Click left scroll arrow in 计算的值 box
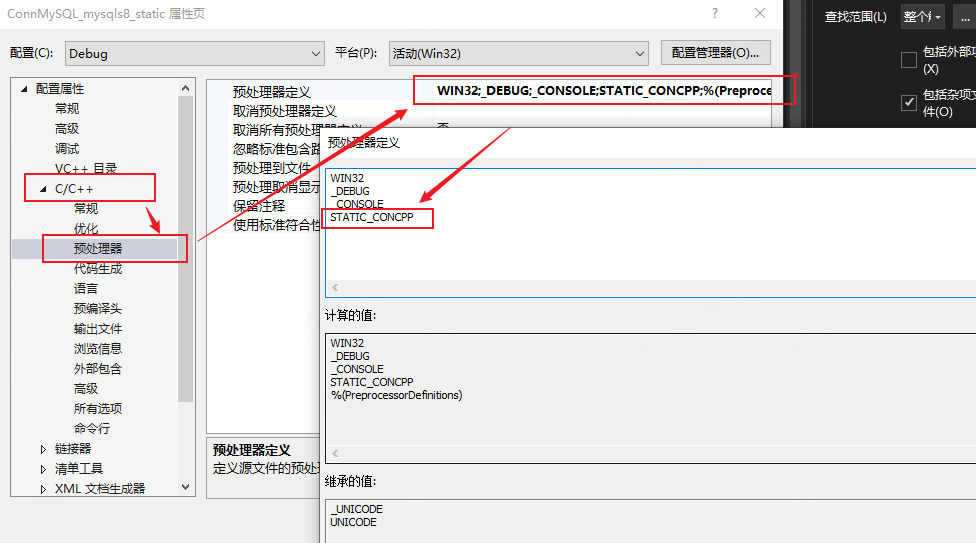Screen dimensions: 976x543 (335, 453)
